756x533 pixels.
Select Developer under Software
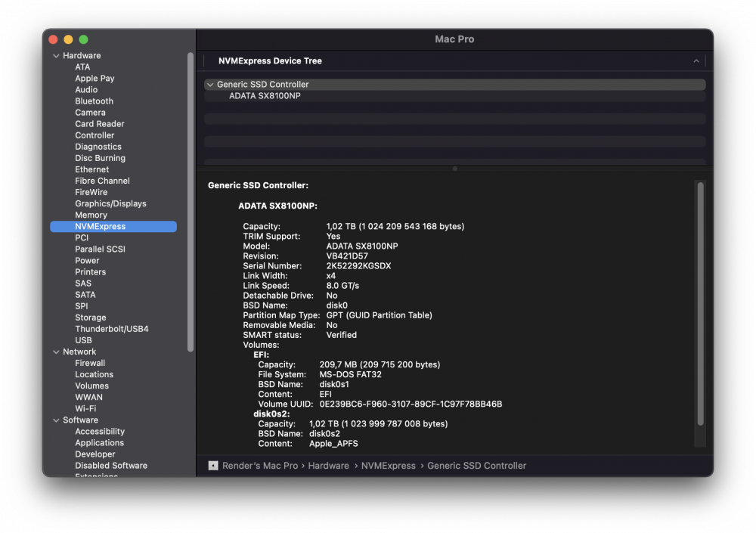95,454
